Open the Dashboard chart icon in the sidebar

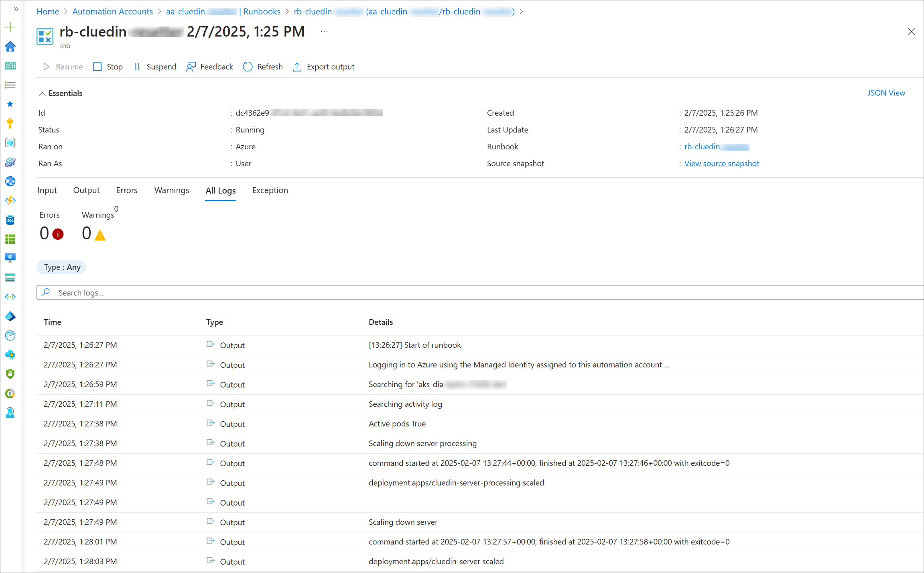pyautogui.click(x=10, y=66)
